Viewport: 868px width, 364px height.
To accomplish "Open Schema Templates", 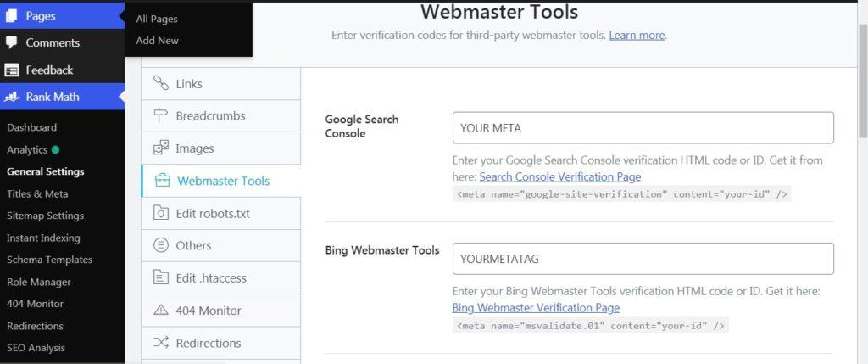I will coord(50,260).
